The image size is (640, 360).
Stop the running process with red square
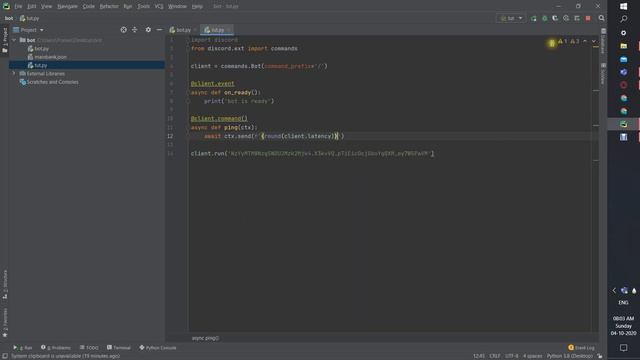point(588,18)
